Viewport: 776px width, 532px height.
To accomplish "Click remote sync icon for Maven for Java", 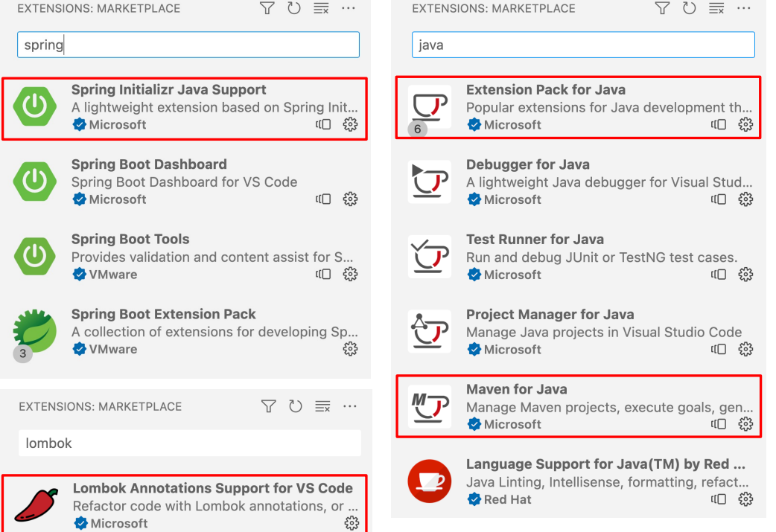I will (719, 424).
